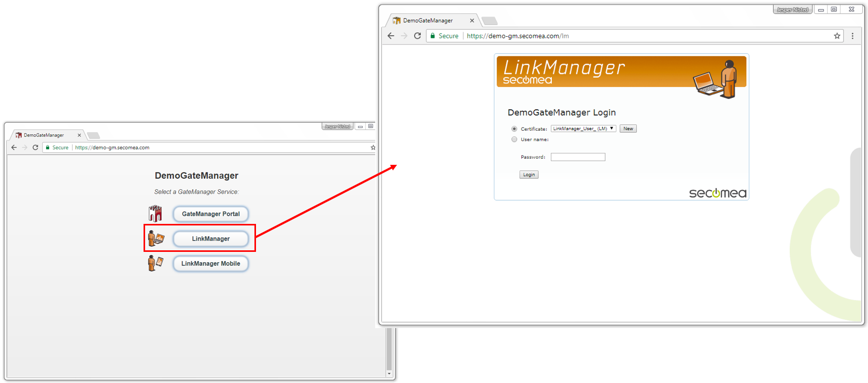Open the LinkManager Mobile button

click(x=210, y=263)
